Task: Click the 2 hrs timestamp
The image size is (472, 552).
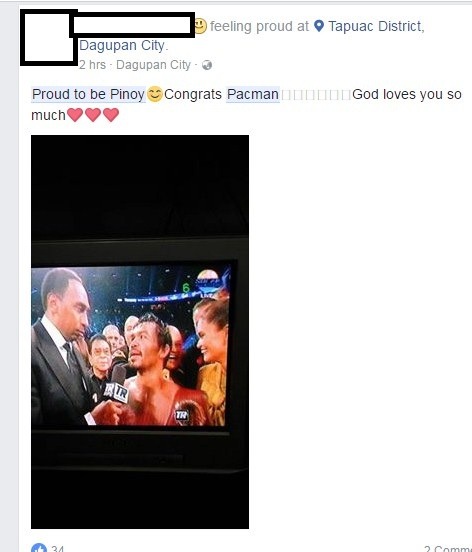Action: point(92,65)
